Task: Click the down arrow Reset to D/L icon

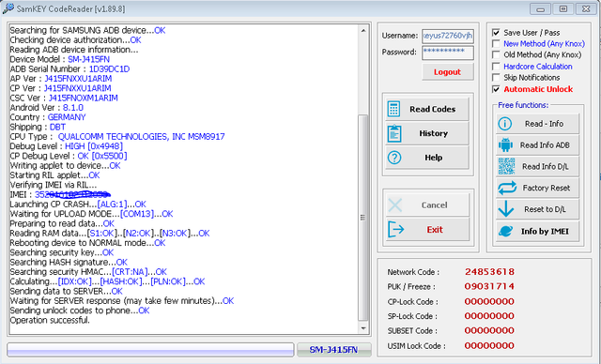Action: (506, 209)
